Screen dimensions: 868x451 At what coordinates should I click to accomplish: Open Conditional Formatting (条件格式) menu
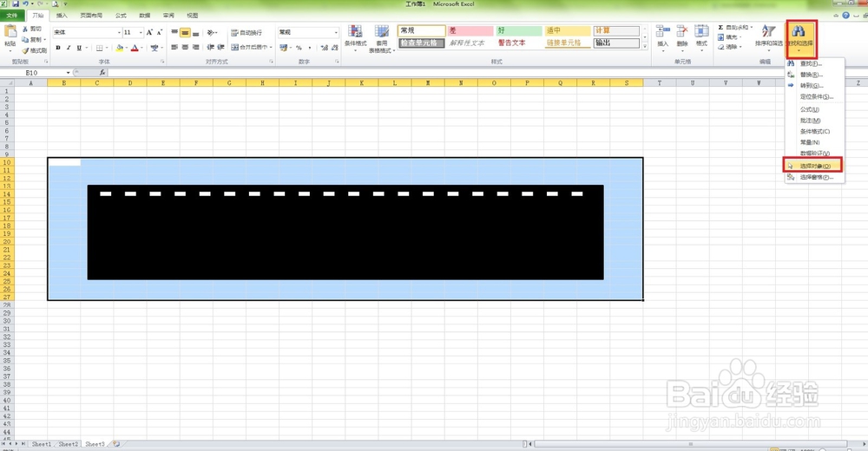click(355, 37)
